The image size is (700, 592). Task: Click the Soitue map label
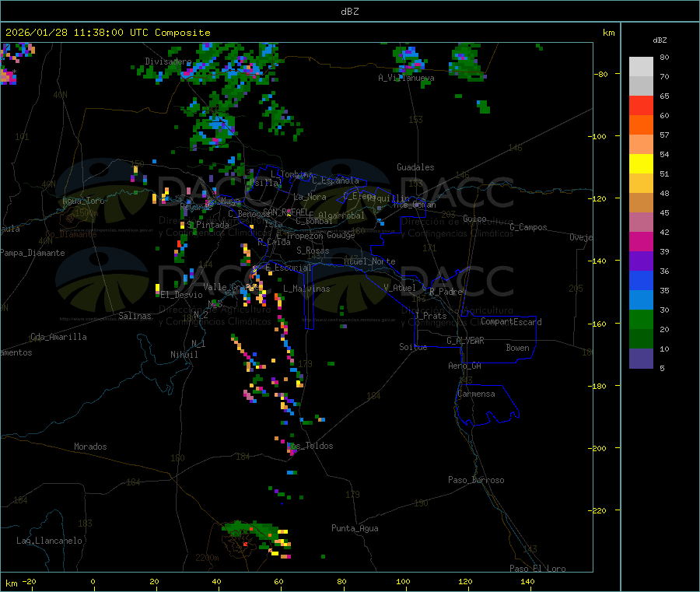tap(413, 347)
